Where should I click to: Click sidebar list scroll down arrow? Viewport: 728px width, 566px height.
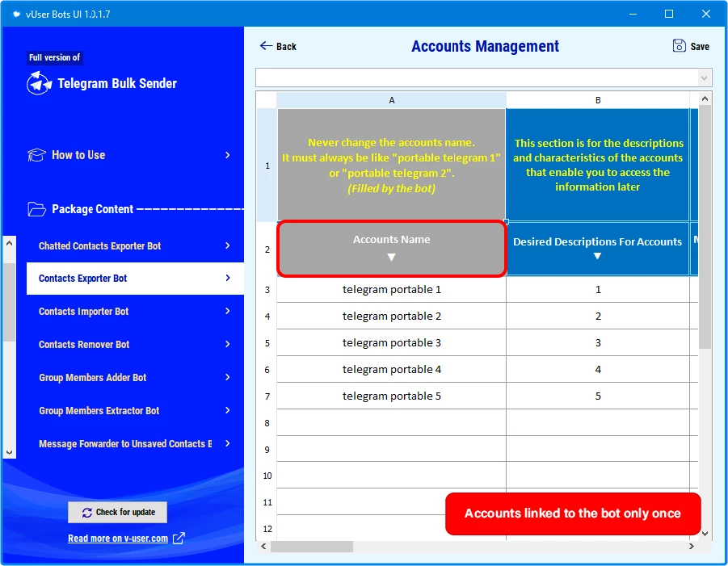pos(9,452)
